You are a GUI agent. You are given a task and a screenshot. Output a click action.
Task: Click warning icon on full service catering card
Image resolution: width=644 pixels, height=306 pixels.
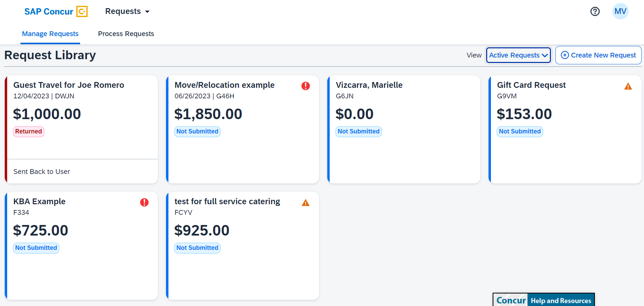[305, 203]
